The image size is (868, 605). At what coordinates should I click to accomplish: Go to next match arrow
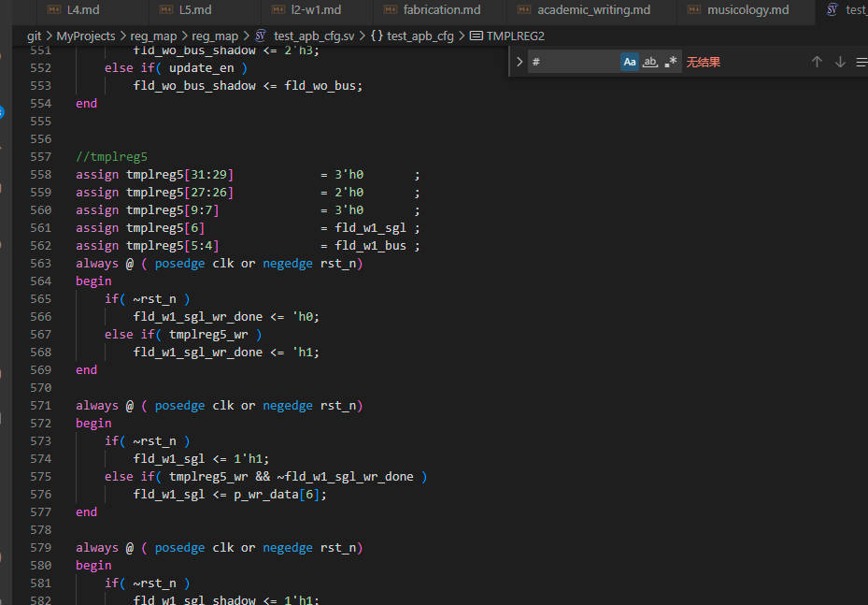(840, 62)
